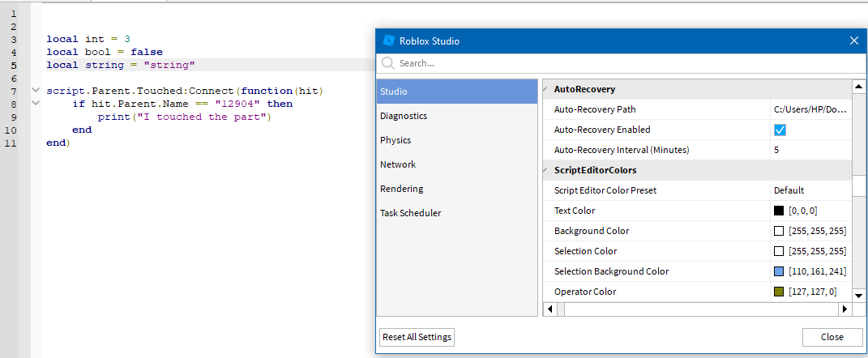Click the Operator Color olive swatch
The height and width of the screenshot is (358, 868).
click(x=779, y=292)
